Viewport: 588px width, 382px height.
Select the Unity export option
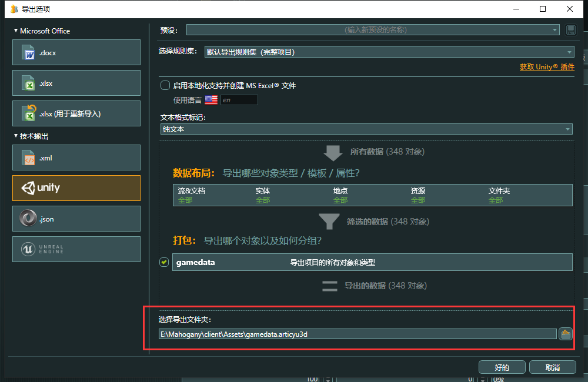click(76, 188)
